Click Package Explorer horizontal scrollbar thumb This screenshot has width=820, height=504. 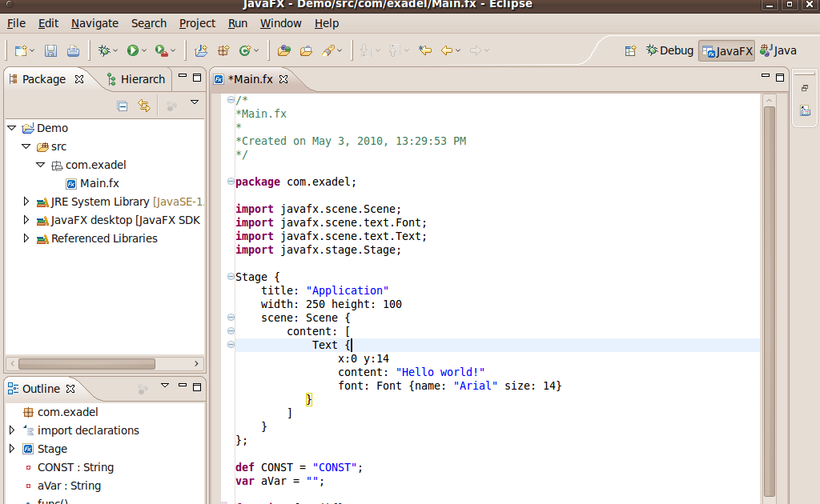point(86,363)
